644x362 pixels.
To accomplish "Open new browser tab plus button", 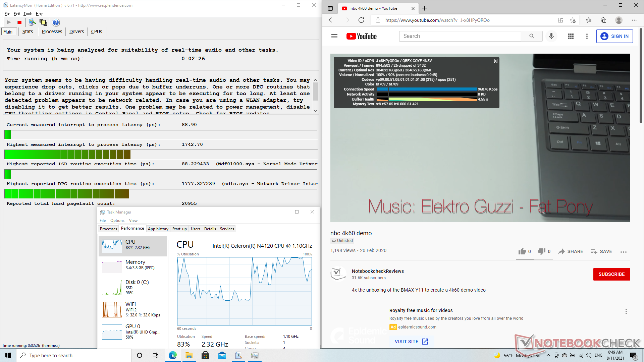I will (x=424, y=8).
